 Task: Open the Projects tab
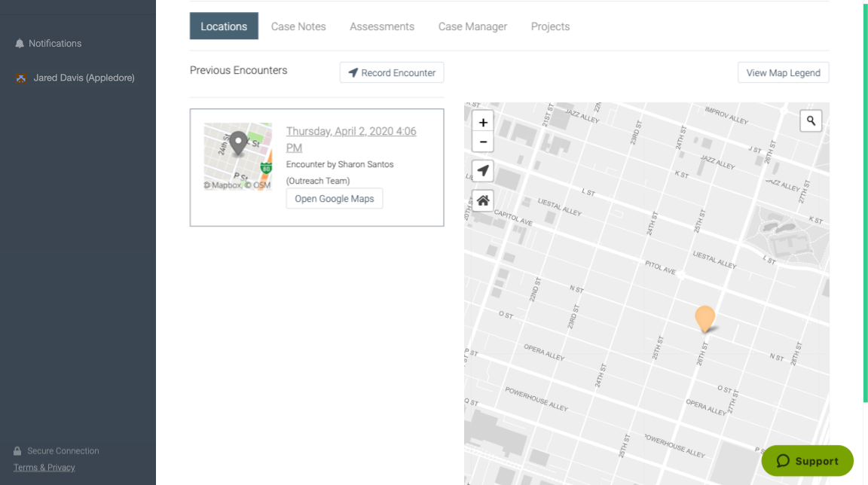pos(550,26)
